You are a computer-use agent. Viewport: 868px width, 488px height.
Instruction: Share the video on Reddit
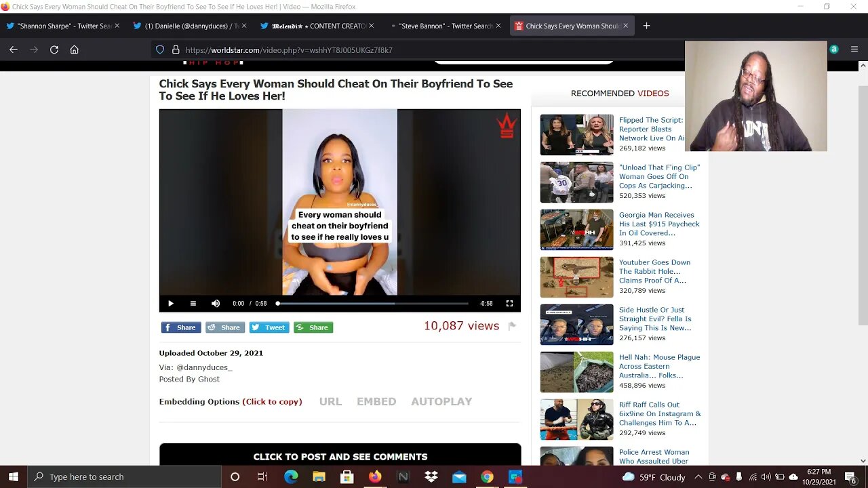(x=225, y=327)
